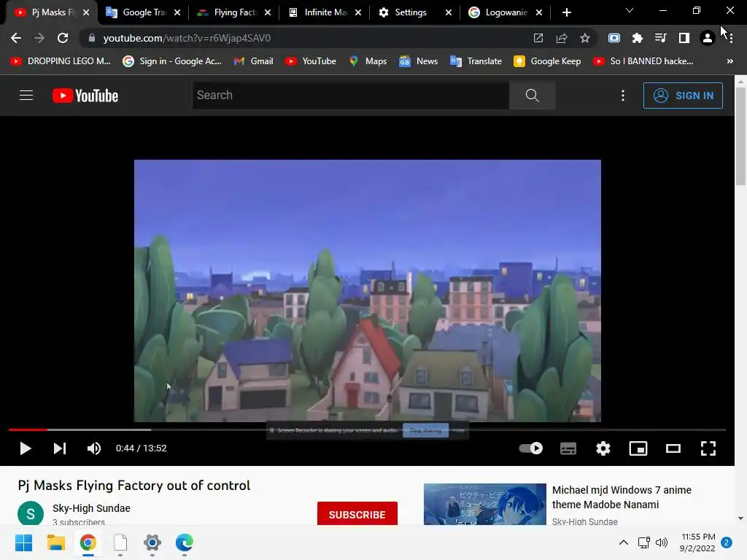Open Sky-High Sundae channel avatar
This screenshot has height=560, width=747.
click(31, 513)
